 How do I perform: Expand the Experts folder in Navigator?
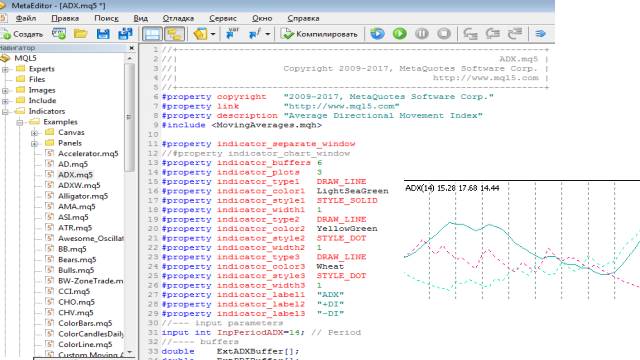[x=5, y=69]
